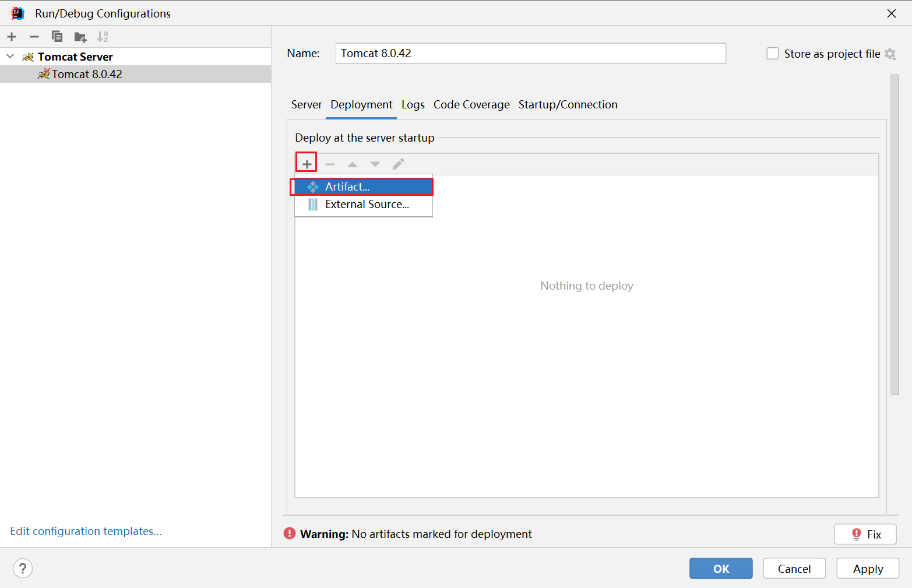Image resolution: width=912 pixels, height=588 pixels.
Task: Sort configurations alphabetically
Action: (103, 37)
